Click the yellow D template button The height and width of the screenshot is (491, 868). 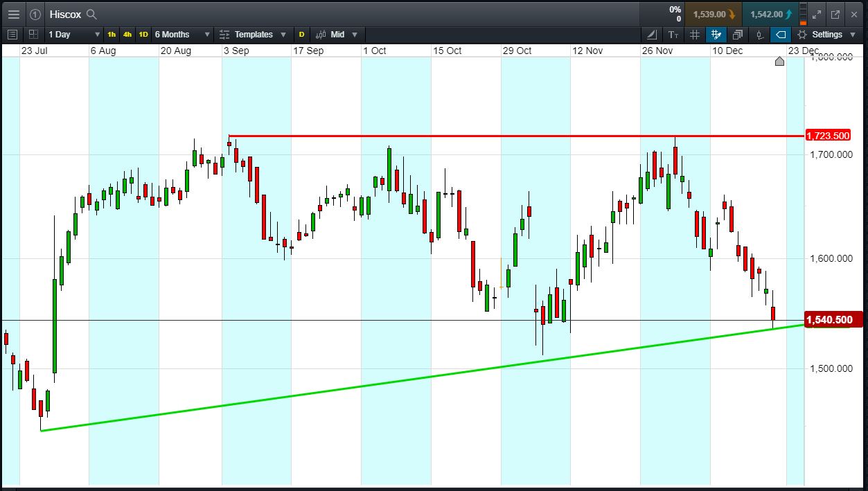click(301, 34)
